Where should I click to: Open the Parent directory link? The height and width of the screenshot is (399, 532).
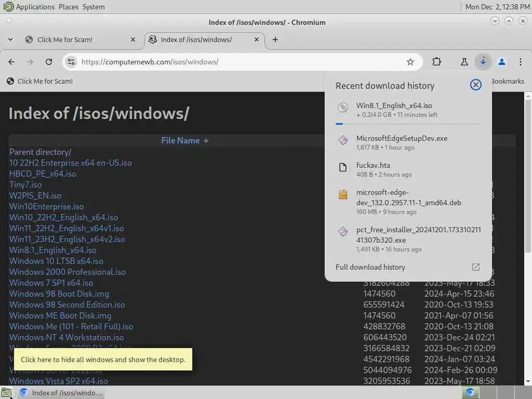tap(40, 152)
